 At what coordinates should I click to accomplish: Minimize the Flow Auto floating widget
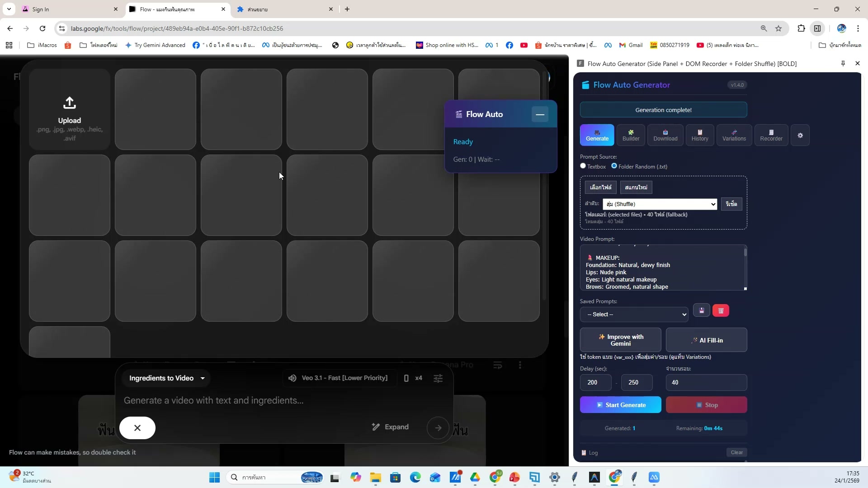(x=540, y=114)
